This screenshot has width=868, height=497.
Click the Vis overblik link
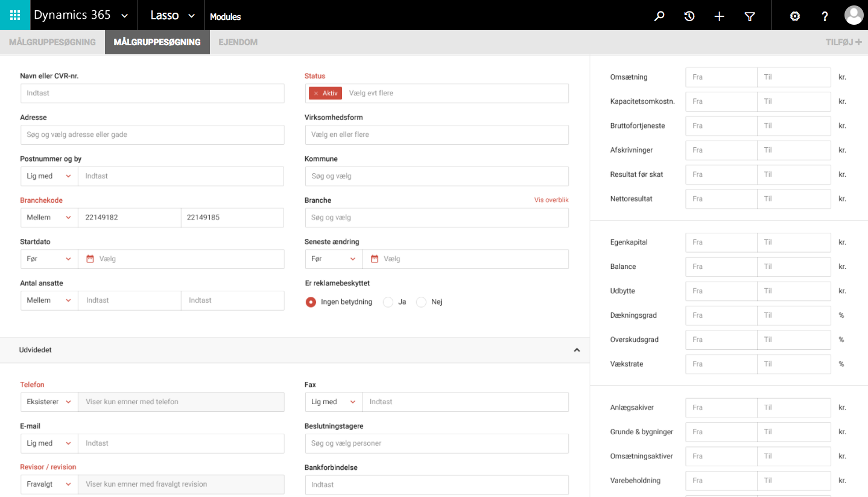[551, 200]
